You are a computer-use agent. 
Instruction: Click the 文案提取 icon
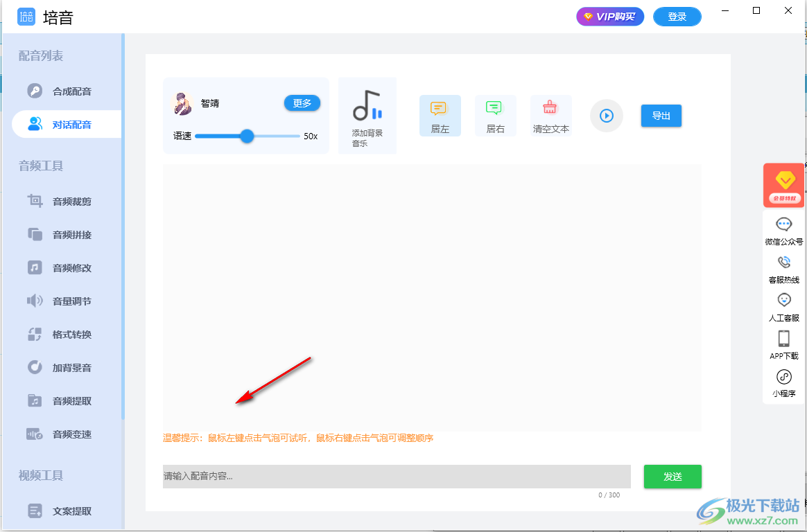[35, 511]
